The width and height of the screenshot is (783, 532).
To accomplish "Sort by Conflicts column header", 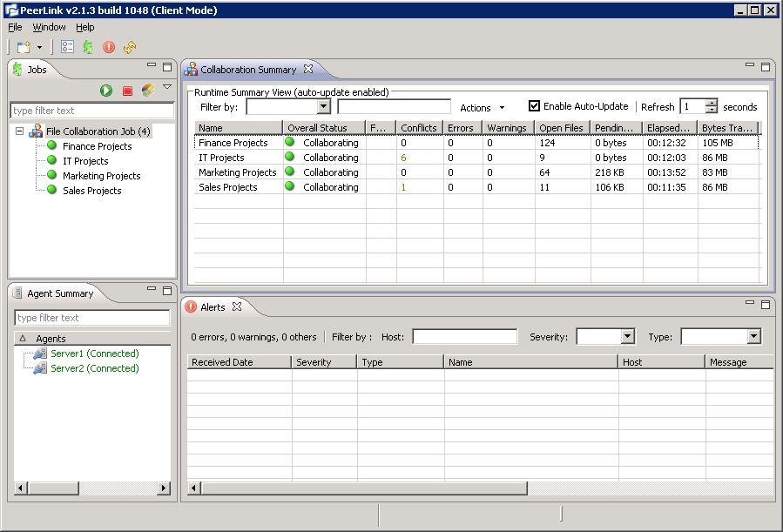I will pos(420,128).
